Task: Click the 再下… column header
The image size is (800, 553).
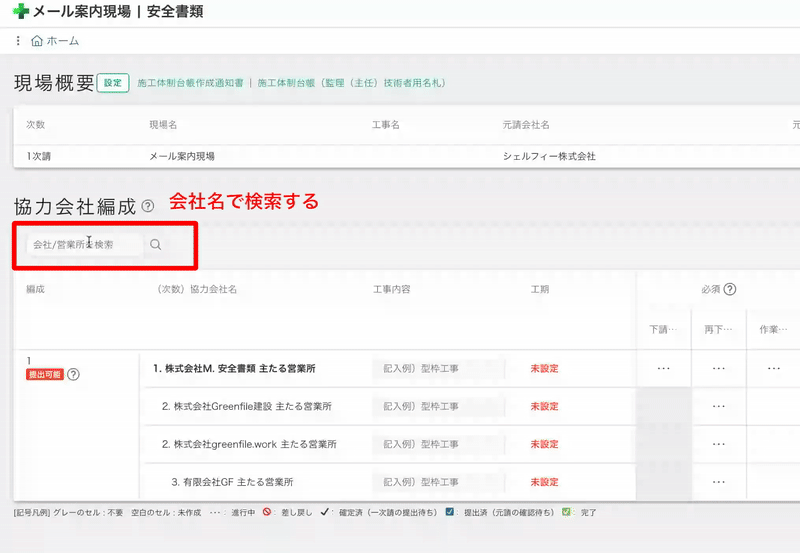Action: coord(718,330)
